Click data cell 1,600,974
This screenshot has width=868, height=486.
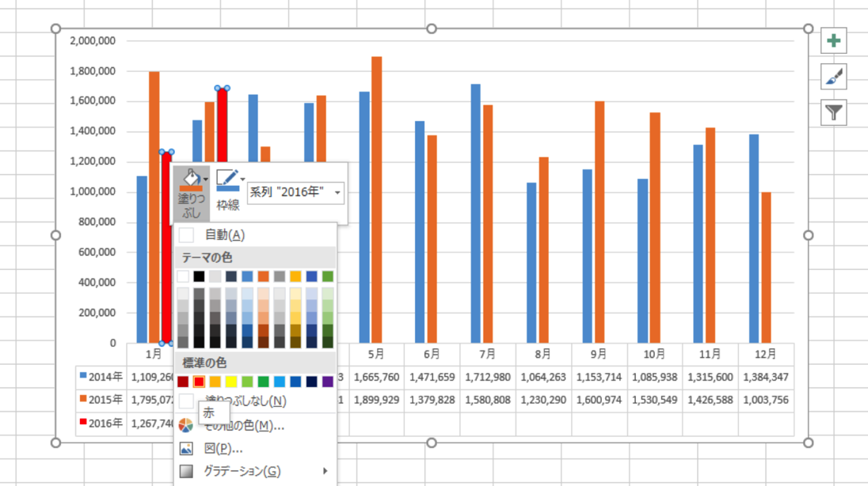[599, 400]
